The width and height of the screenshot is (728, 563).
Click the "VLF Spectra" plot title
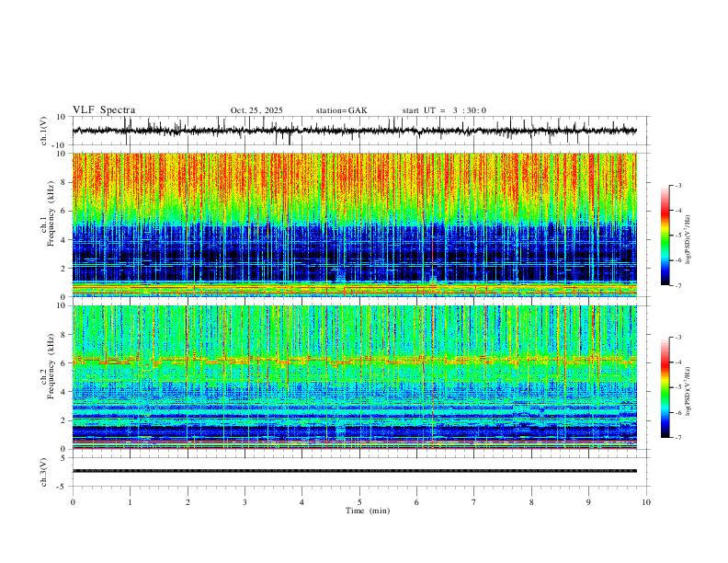coord(104,110)
